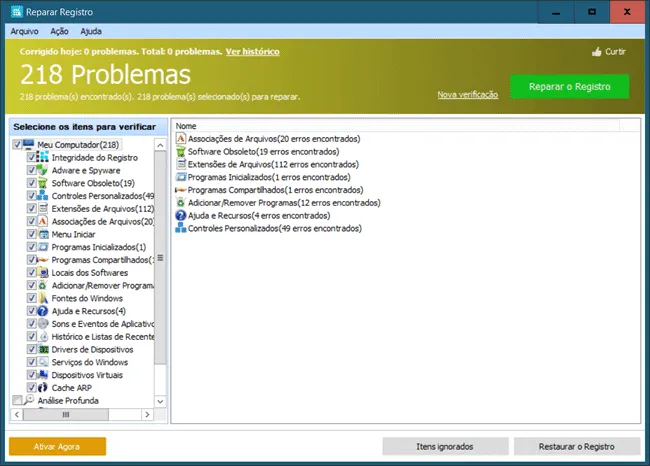Click the horizontal scrollbar right arrow
This screenshot has width=650, height=466.
147,415
